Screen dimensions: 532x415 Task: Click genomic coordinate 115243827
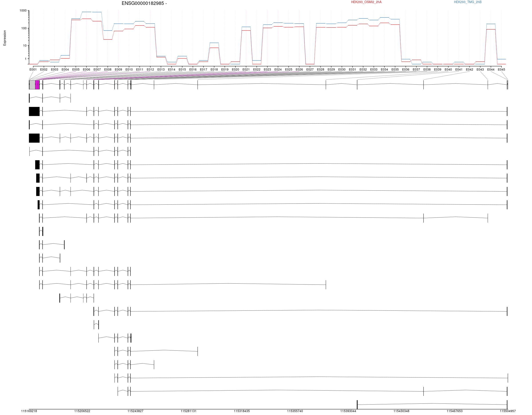click(135, 411)
